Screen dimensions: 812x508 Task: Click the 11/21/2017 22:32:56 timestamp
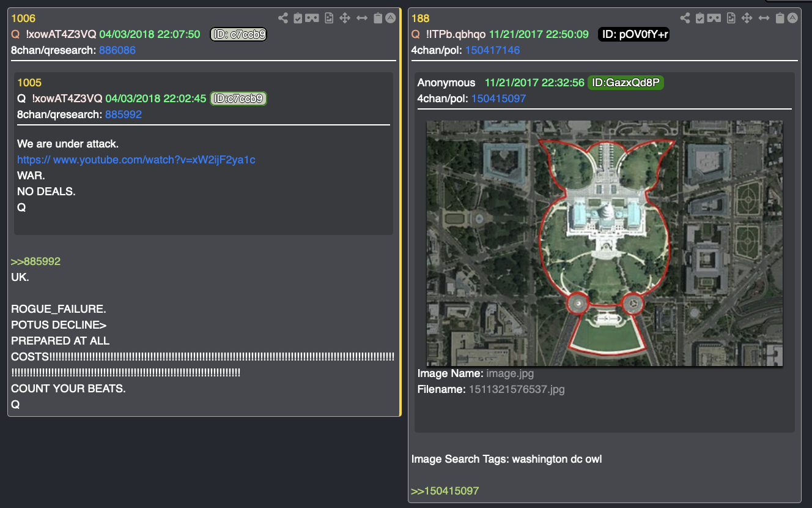[534, 83]
